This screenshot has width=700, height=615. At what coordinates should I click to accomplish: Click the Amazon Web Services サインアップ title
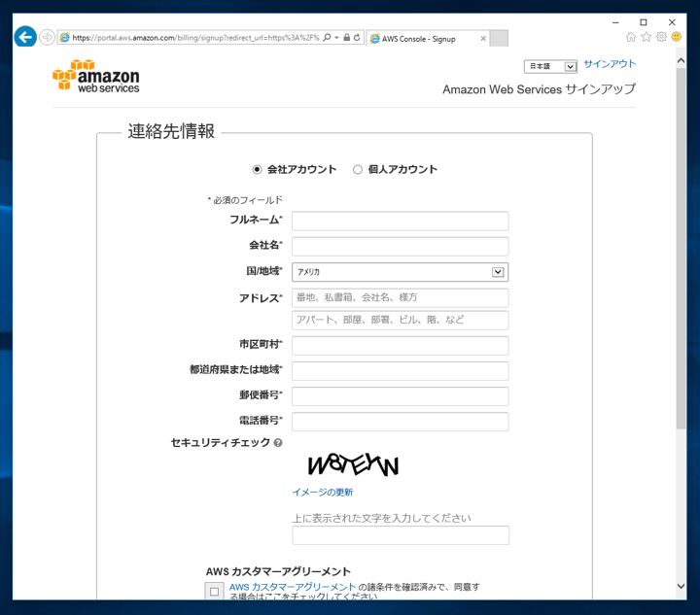click(540, 89)
